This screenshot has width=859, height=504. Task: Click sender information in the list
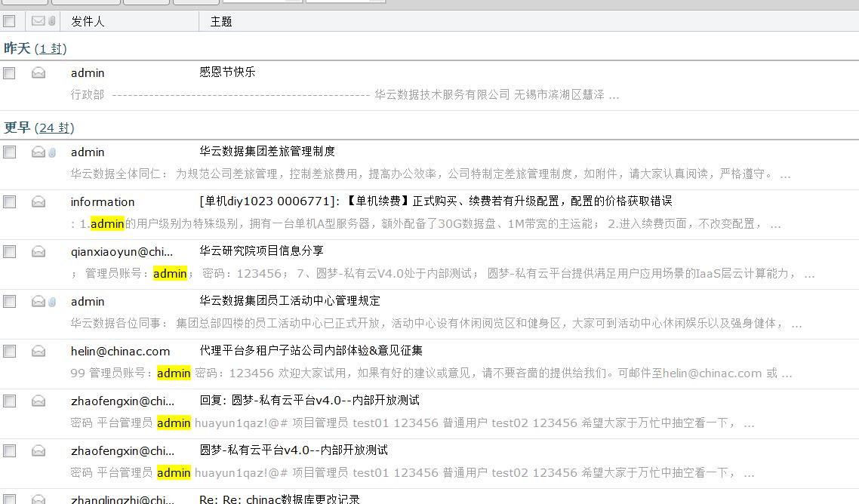pos(103,201)
